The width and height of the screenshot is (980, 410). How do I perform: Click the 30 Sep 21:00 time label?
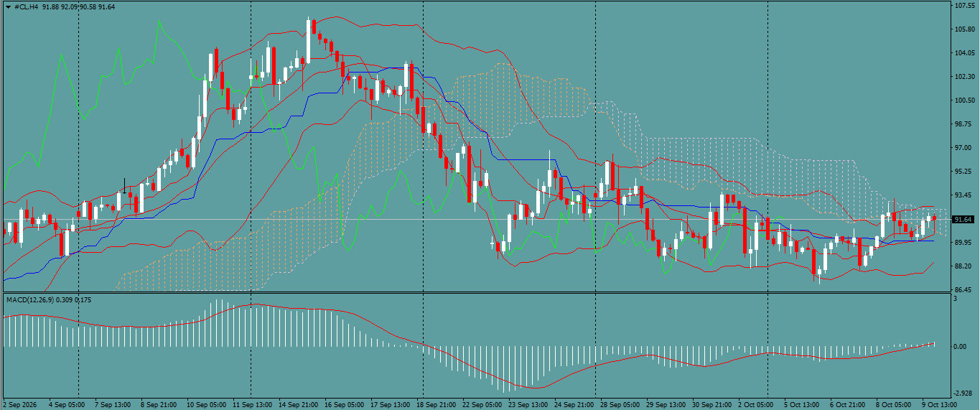711,405
